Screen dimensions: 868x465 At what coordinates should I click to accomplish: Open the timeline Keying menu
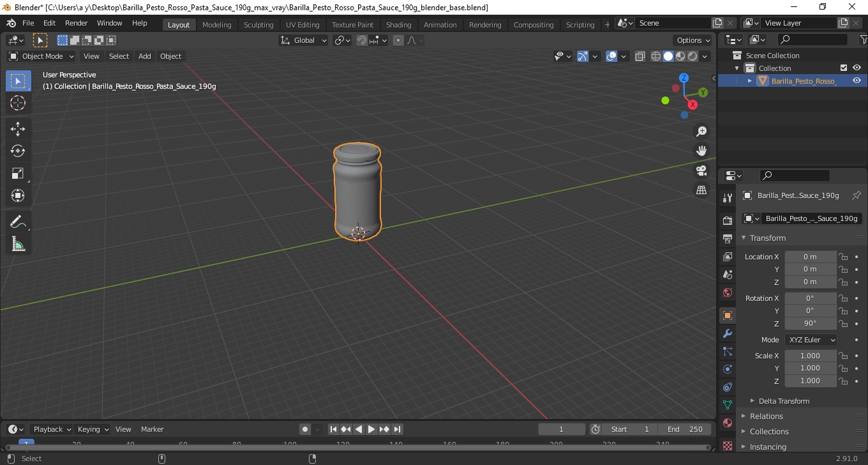92,429
